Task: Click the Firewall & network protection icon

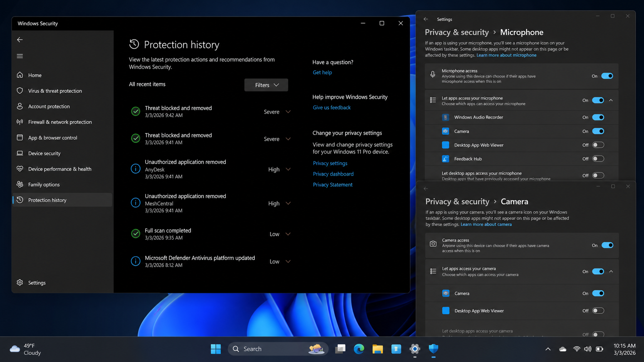Action: [20, 122]
